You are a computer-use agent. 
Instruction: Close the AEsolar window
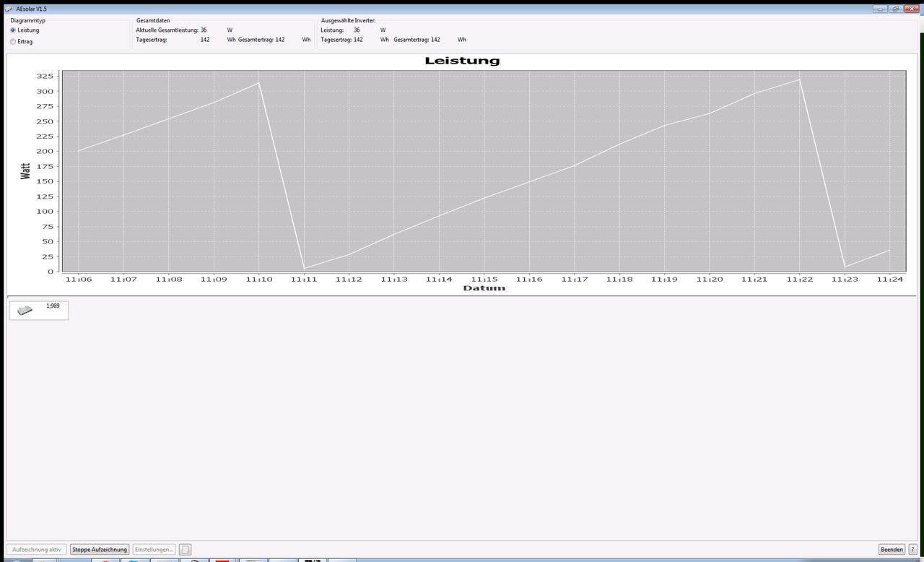[x=912, y=9]
